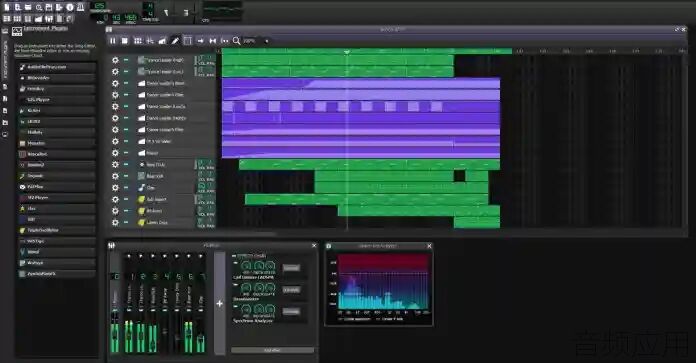Viewport: 696px width, 363px height.
Task: Click the Add effect button in mixer
Action: [x=272, y=350]
